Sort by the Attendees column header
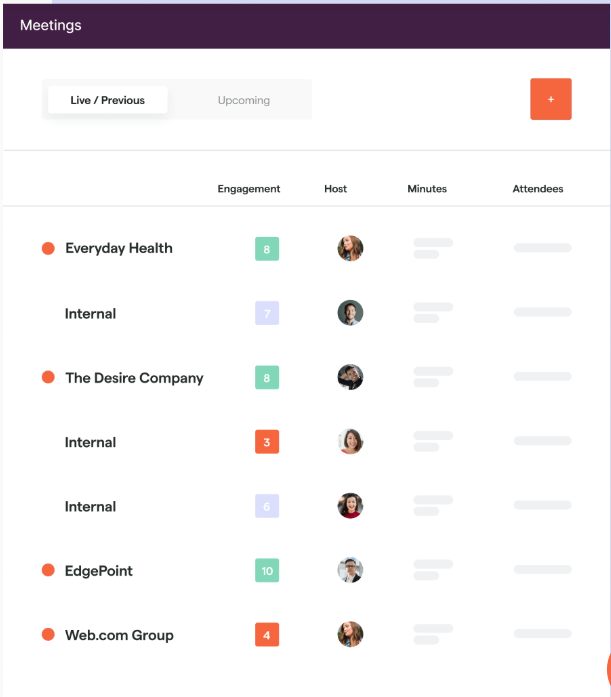 [538, 189]
